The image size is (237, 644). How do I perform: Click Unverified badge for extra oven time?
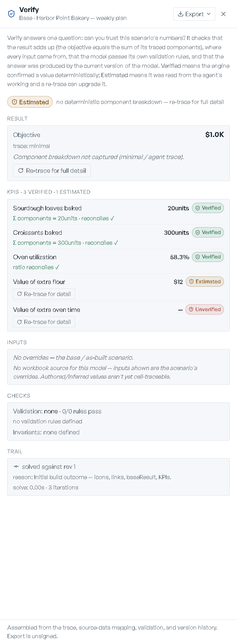[205, 309]
